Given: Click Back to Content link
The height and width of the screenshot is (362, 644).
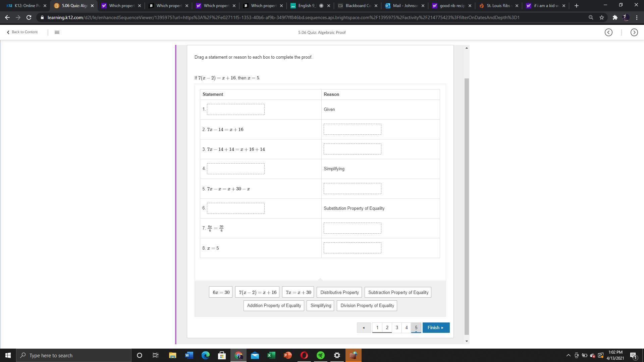Looking at the screenshot, I should point(22,32).
